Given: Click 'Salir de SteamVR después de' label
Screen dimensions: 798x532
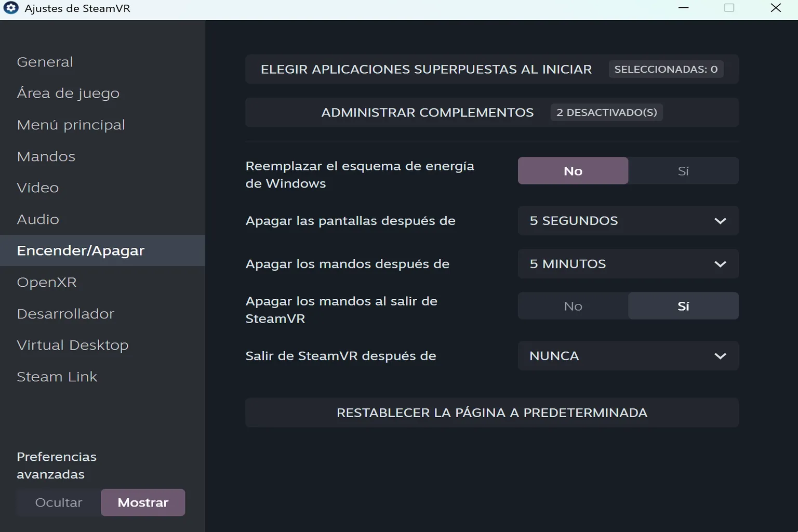Looking at the screenshot, I should tap(340, 356).
